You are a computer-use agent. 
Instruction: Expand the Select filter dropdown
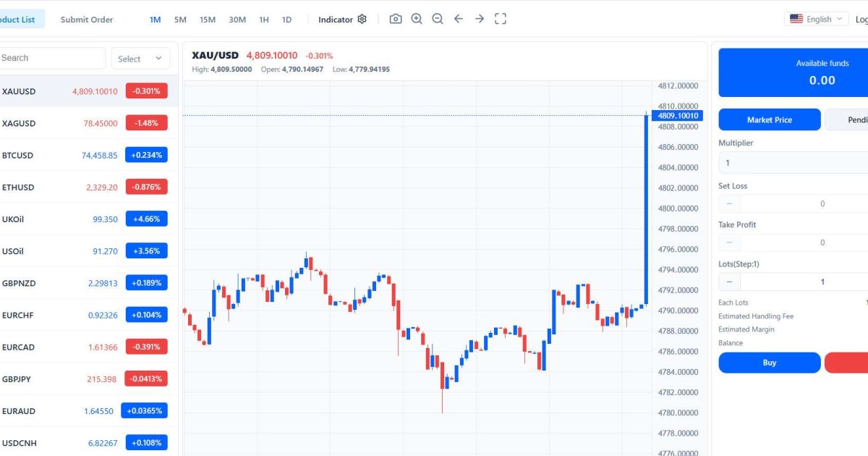140,59
